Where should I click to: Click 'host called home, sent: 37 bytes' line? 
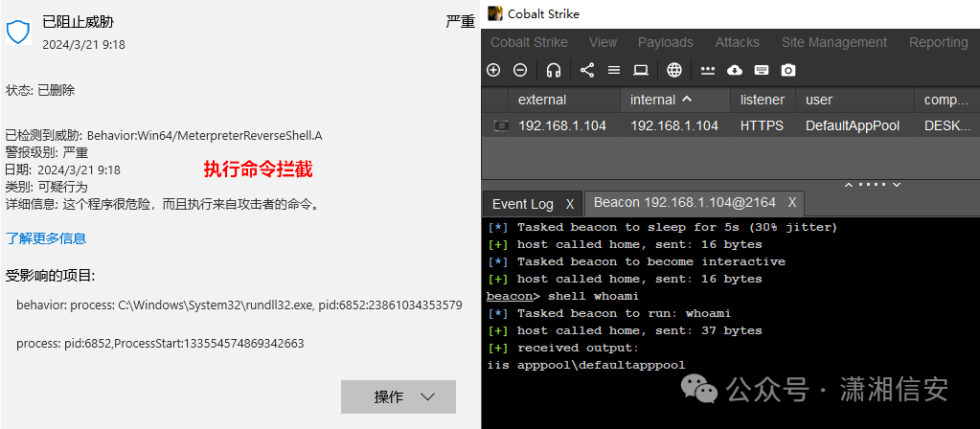[x=625, y=331]
